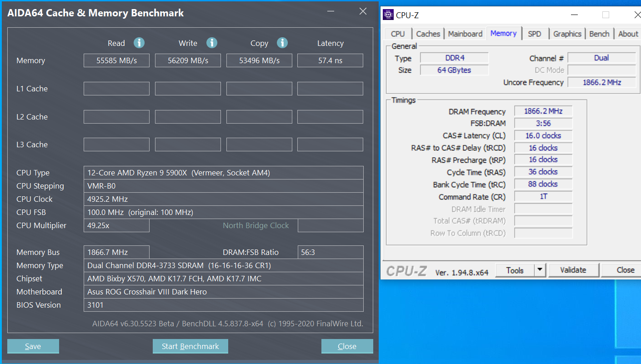Click the empty L1 Cache Latency field
This screenshot has width=641, height=364.
[x=330, y=89]
